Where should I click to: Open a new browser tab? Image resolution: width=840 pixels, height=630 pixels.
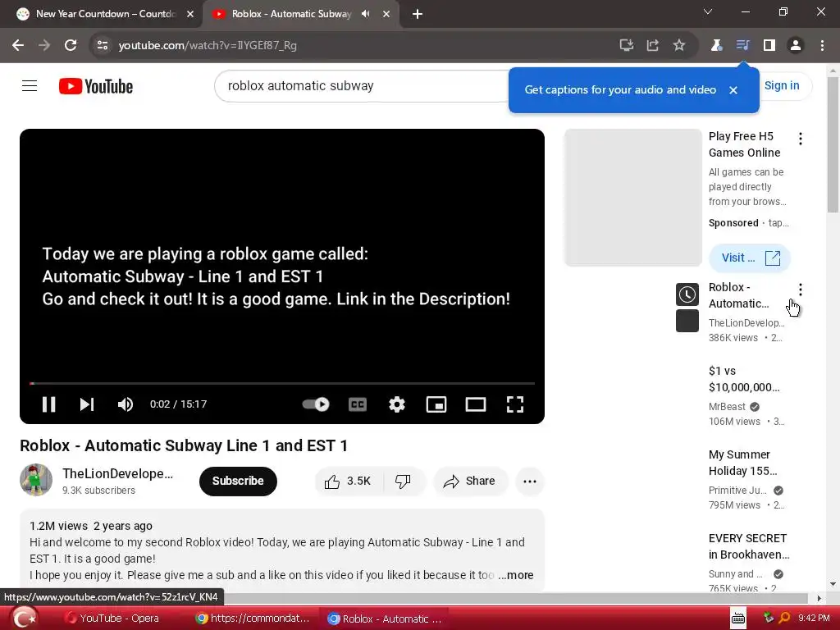click(x=418, y=14)
